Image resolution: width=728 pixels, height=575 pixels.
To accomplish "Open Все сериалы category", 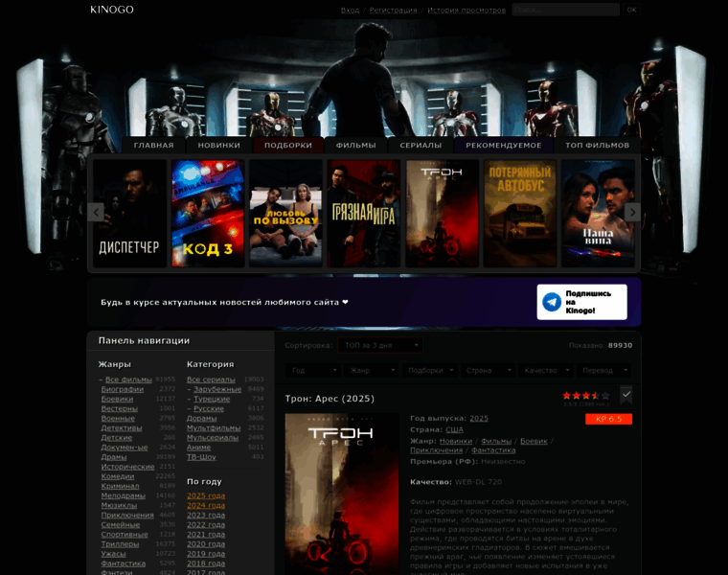I will click(211, 379).
